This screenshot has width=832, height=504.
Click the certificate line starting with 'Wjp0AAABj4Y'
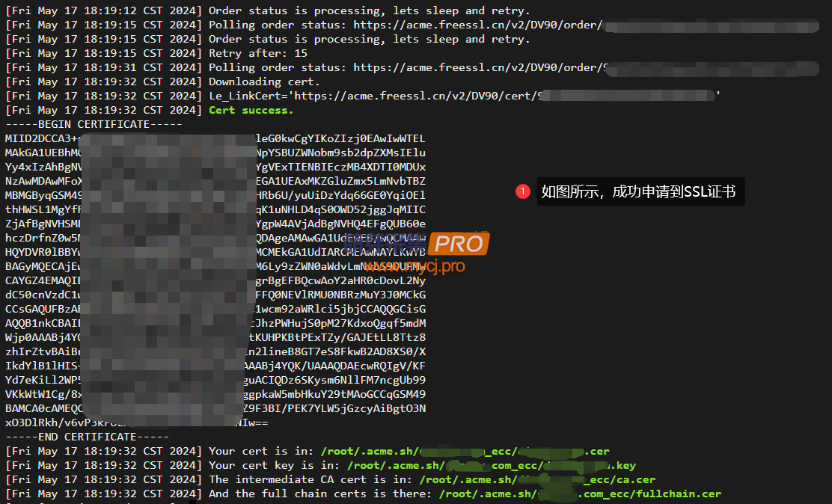click(215, 337)
